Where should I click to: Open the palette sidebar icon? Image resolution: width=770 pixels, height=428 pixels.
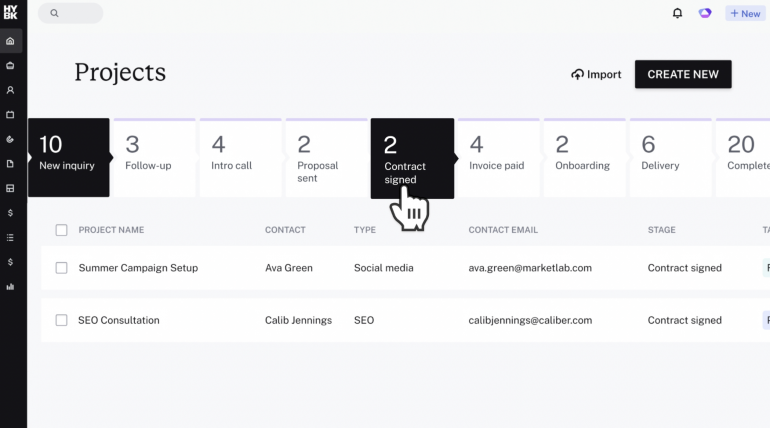pyautogui.click(x=10, y=139)
